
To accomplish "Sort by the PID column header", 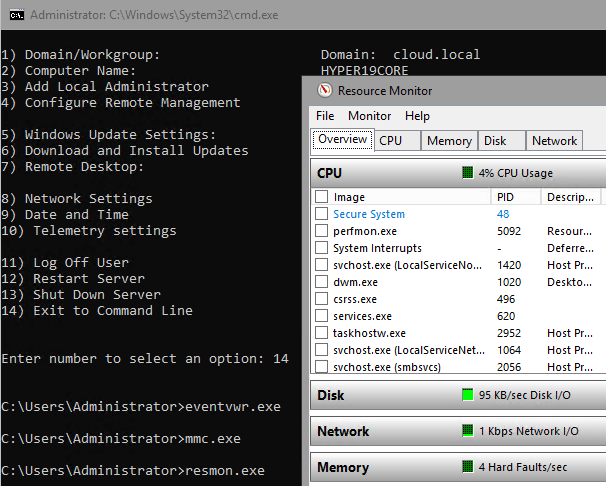I will (516, 197).
